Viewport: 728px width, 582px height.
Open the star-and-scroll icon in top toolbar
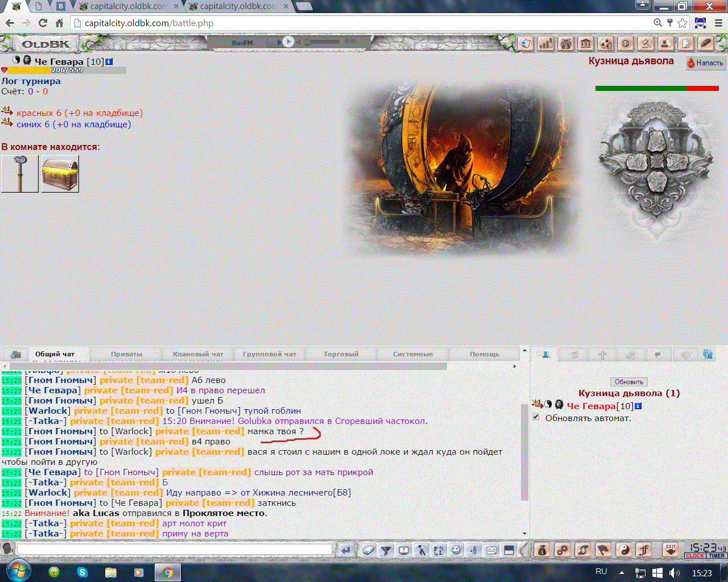[526, 44]
